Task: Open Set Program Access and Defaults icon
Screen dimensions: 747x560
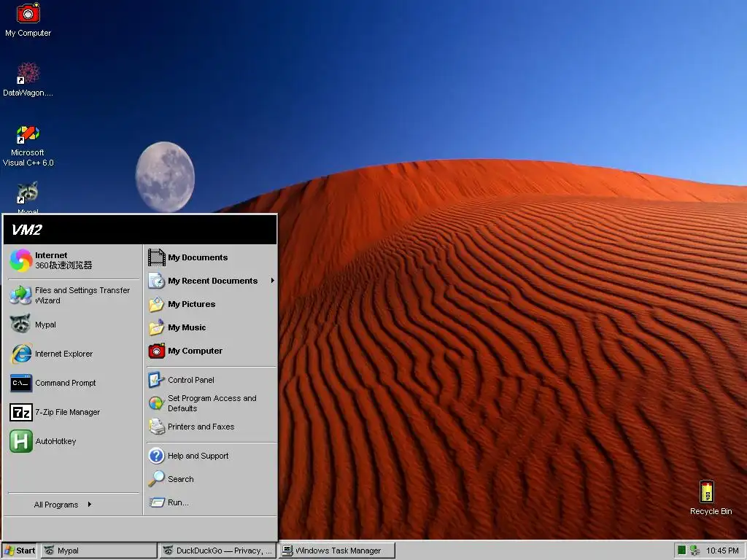Action: (x=156, y=403)
